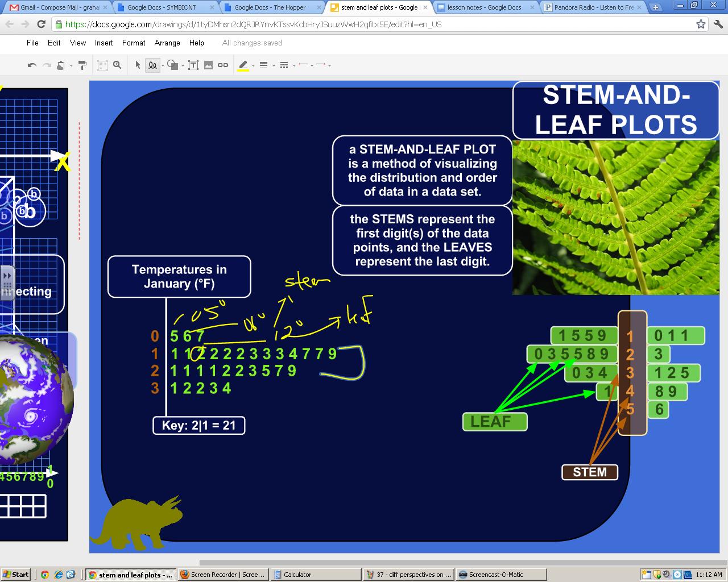Open the Insert menu

[104, 43]
